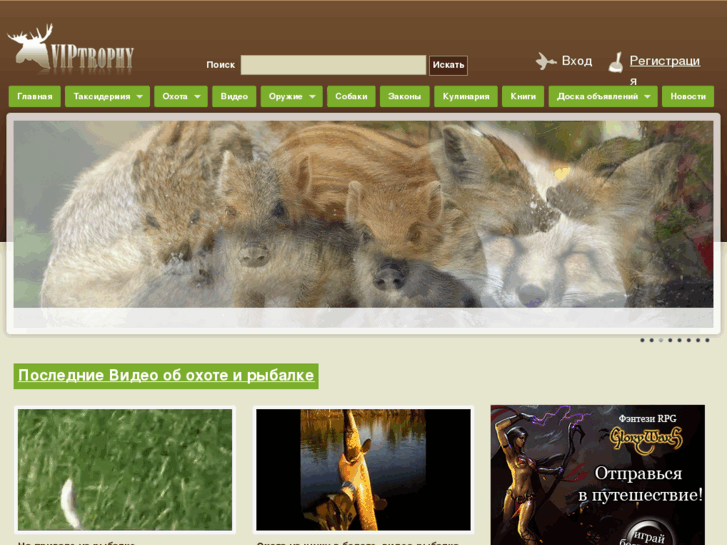Click the VIPtrophy moose logo
Viewport: 727px width, 545px height.
70,49
